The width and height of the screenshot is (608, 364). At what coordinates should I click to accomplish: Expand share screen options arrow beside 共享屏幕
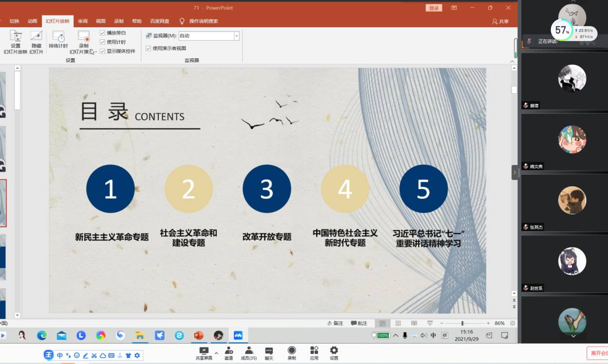(216, 353)
